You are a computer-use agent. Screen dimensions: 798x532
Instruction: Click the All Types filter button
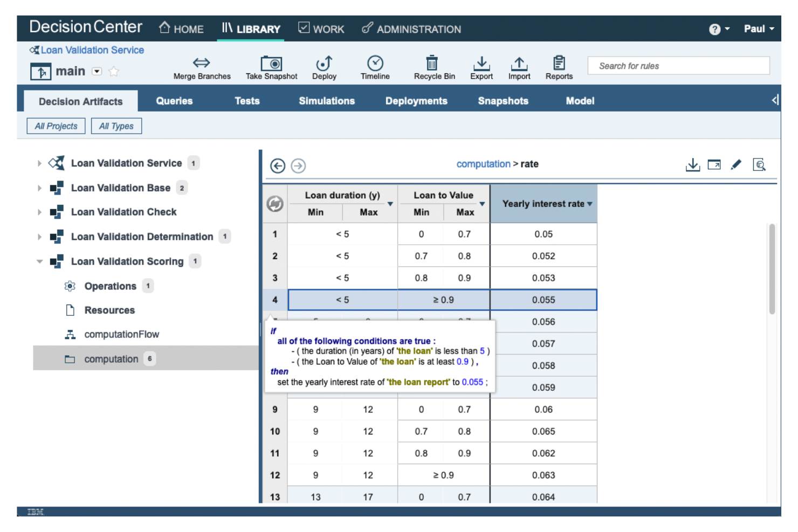pyautogui.click(x=116, y=126)
